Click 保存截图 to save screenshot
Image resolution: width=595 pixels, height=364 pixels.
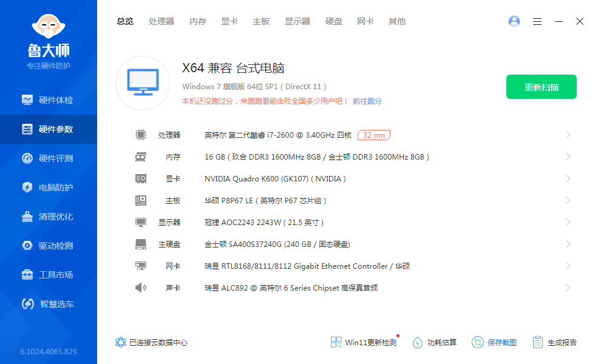point(494,342)
